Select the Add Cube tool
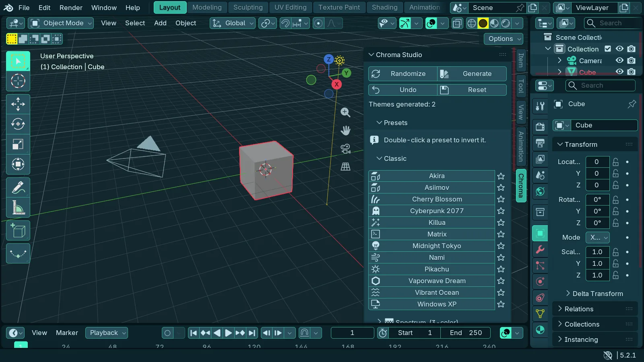 tap(18, 231)
